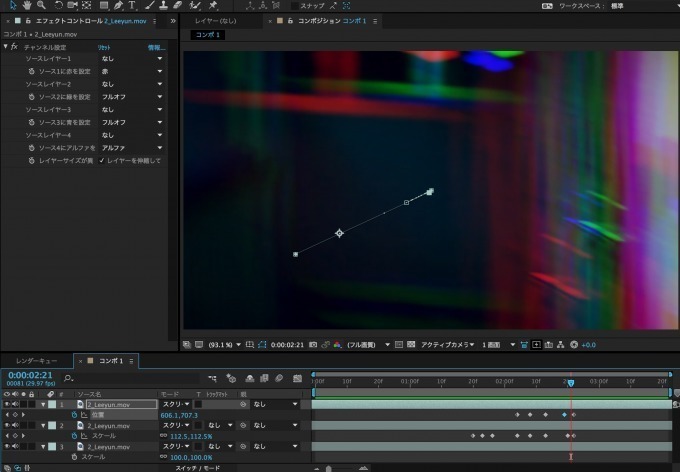
Task: Click the snapshot camera icon in viewer
Action: pyautogui.click(x=313, y=345)
